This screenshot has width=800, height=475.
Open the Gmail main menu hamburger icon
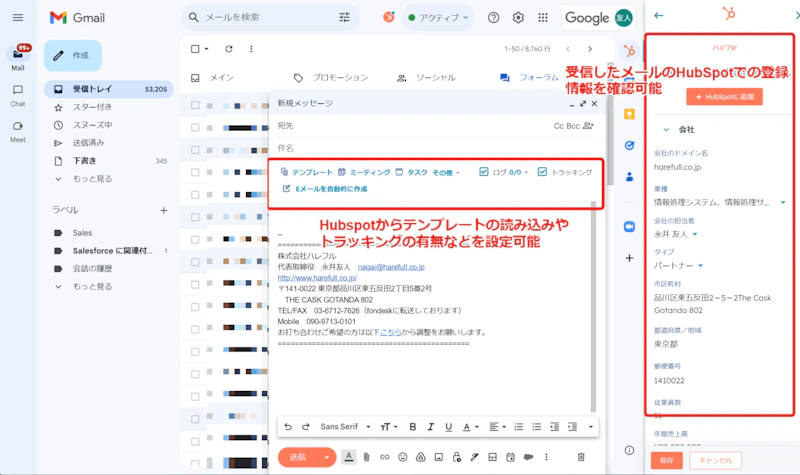tap(18, 18)
